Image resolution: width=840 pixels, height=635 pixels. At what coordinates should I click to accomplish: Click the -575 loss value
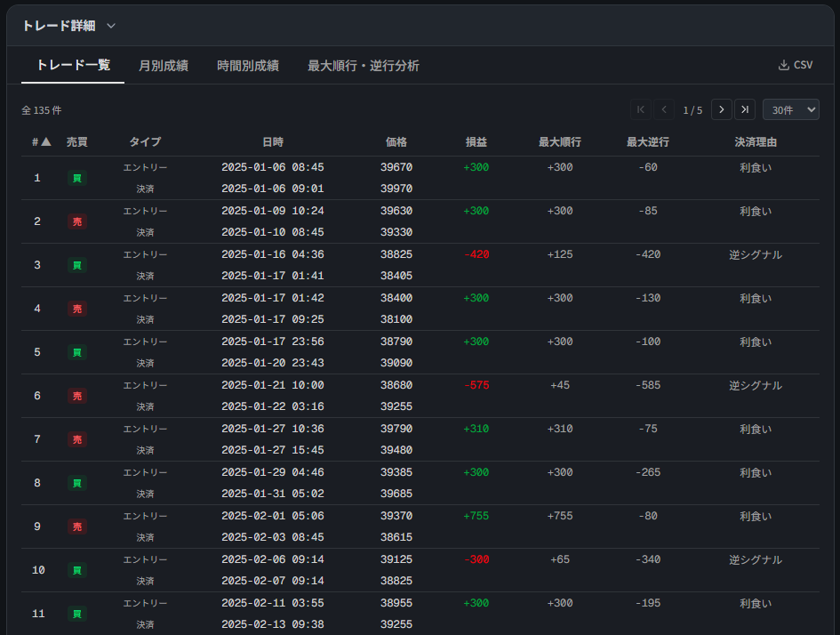[476, 385]
